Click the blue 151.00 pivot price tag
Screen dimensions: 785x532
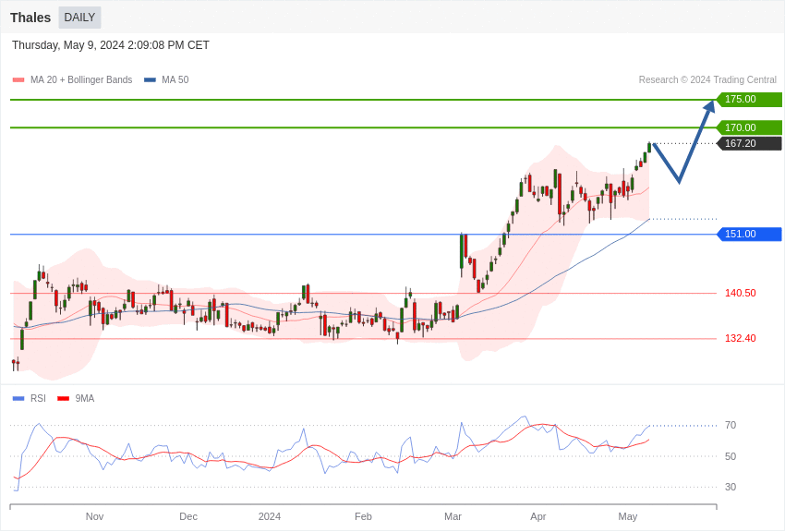(x=749, y=235)
